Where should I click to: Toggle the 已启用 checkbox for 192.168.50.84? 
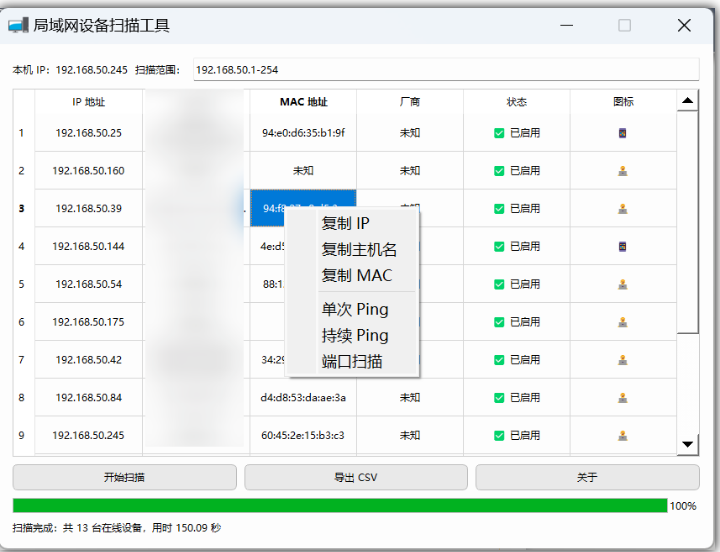click(499, 398)
